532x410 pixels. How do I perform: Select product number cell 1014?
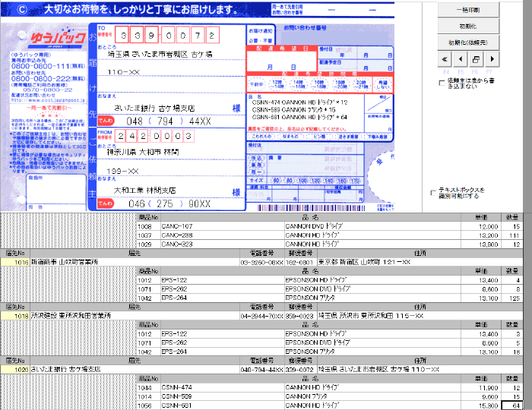(x=149, y=396)
